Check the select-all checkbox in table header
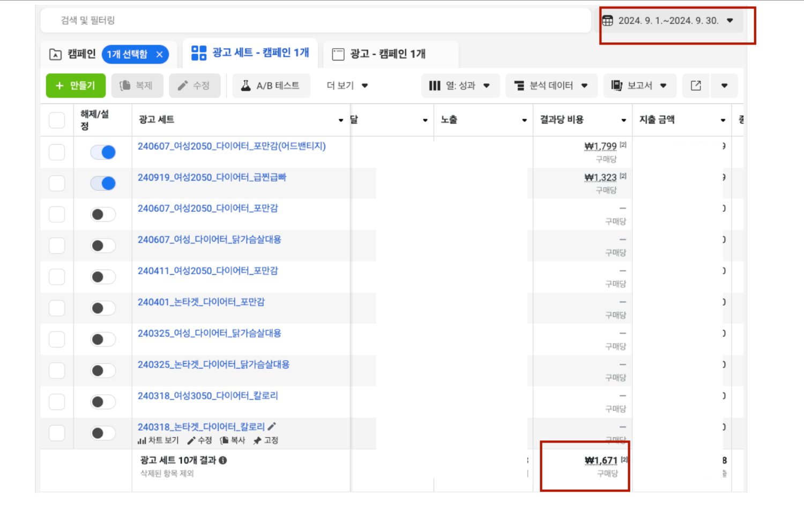 (57, 120)
